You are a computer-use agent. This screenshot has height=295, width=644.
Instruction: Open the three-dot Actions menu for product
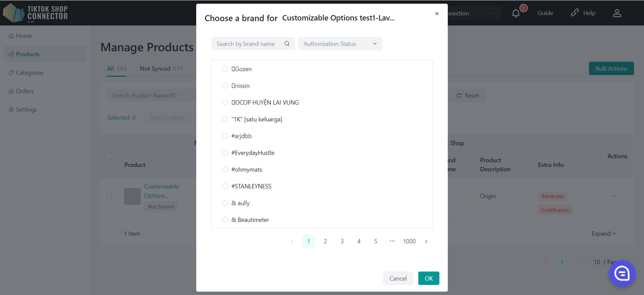pos(613,196)
